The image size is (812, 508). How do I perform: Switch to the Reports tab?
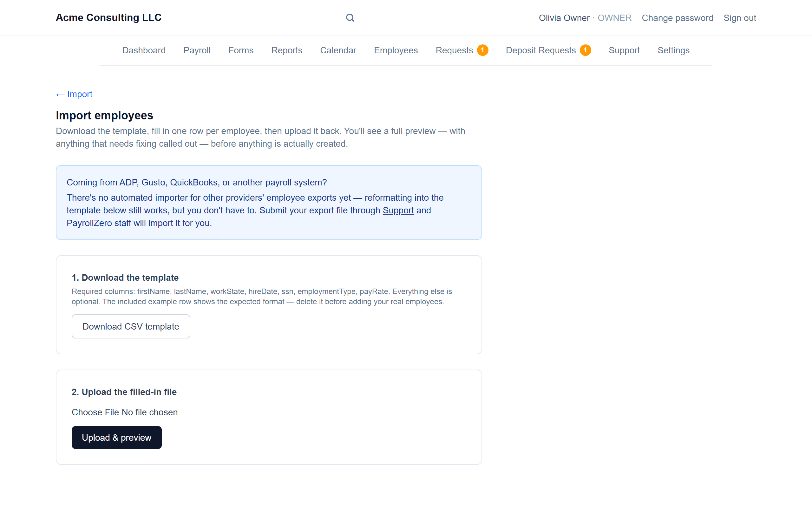coord(286,50)
